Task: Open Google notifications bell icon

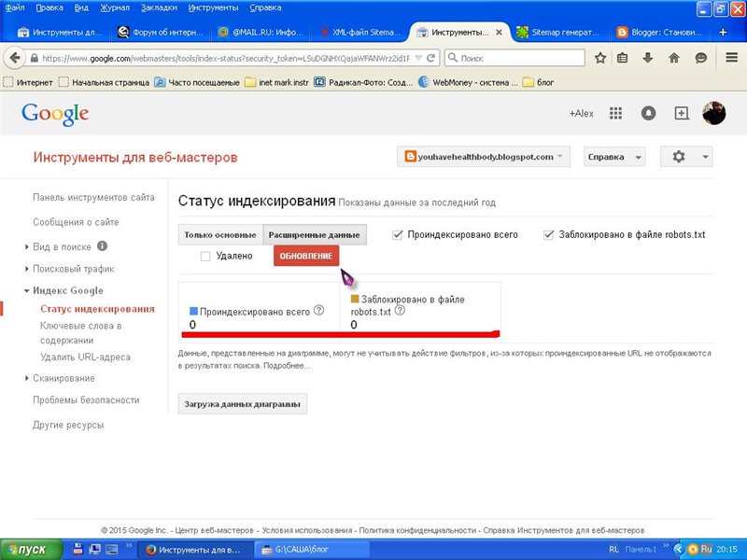Action: (648, 113)
